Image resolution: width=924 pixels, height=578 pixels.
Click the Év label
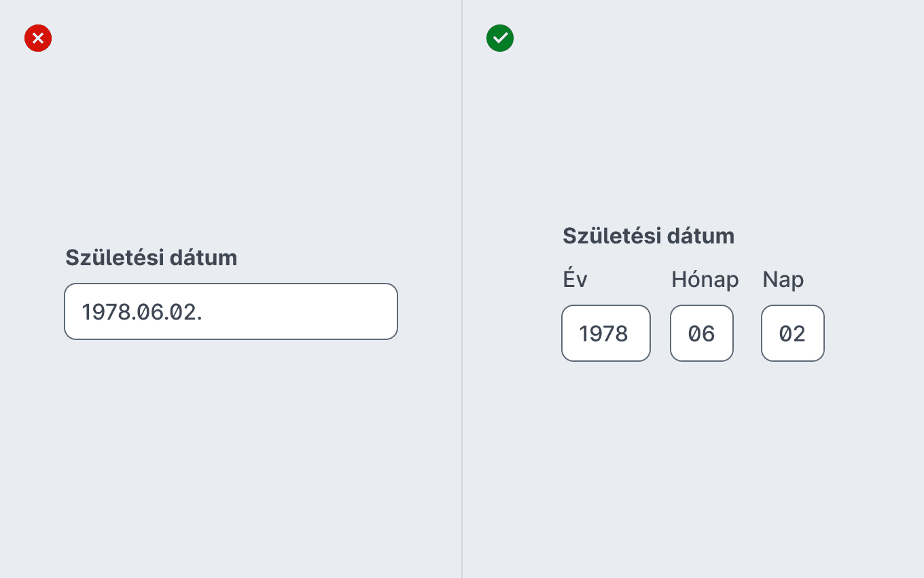click(x=575, y=279)
